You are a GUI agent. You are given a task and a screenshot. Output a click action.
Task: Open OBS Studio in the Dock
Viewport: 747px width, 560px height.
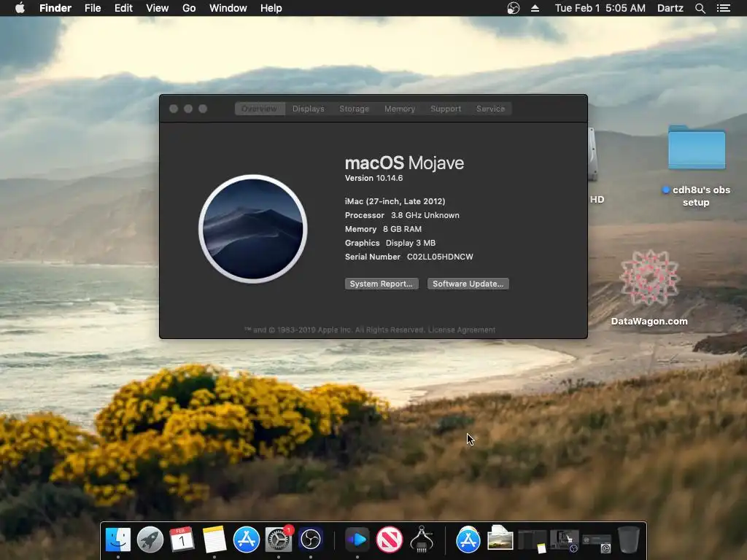(311, 540)
